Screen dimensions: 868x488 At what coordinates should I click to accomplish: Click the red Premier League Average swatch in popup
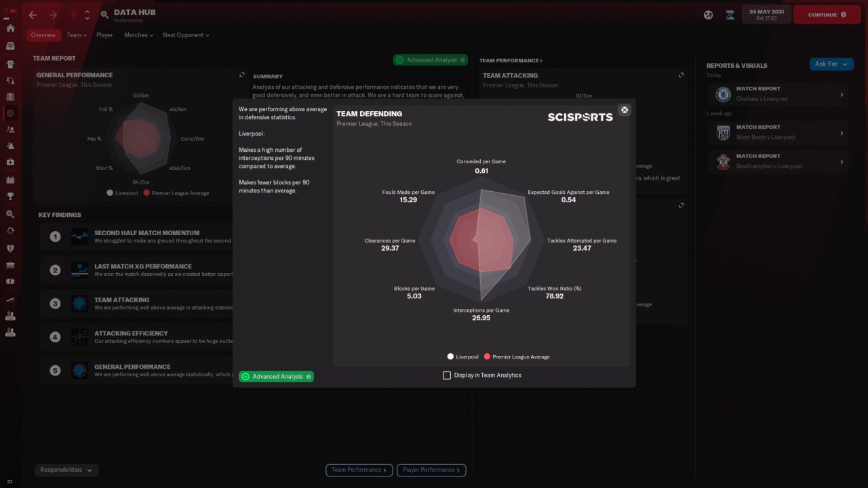click(487, 357)
